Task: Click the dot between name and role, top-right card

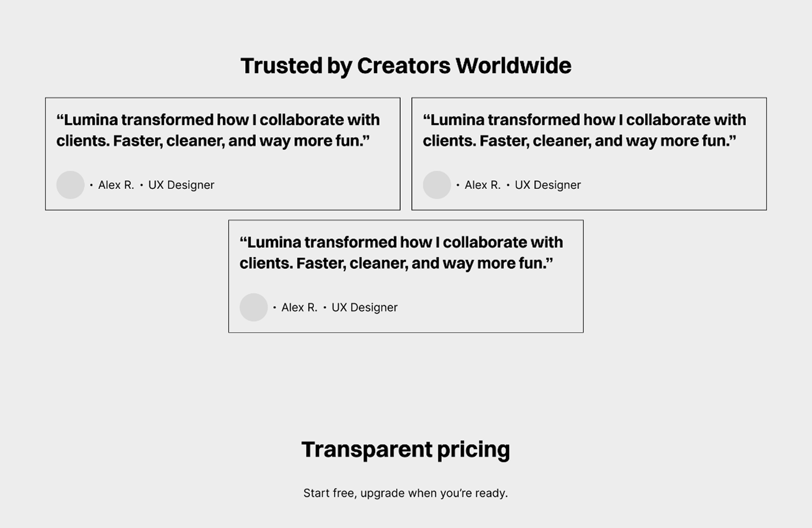Action: (508, 185)
